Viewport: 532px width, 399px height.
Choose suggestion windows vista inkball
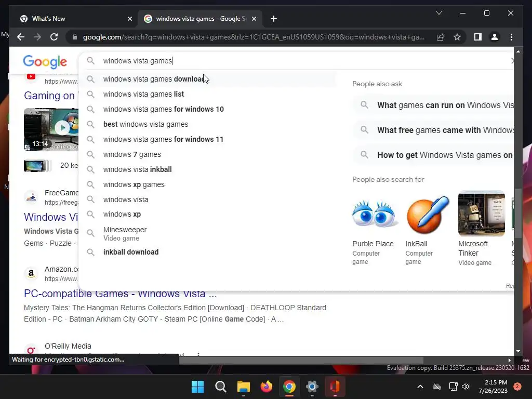tap(208, 169)
